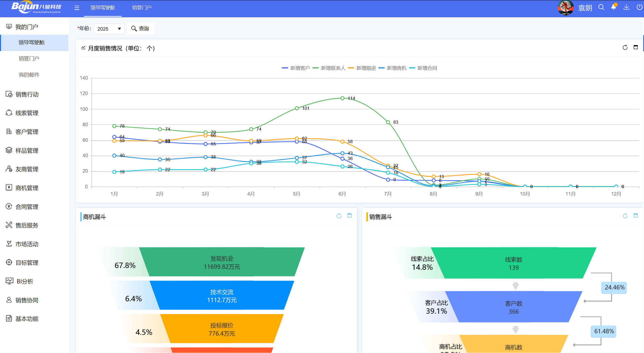Click the 6月 114 data point
The image size is (644, 353).
point(342,98)
